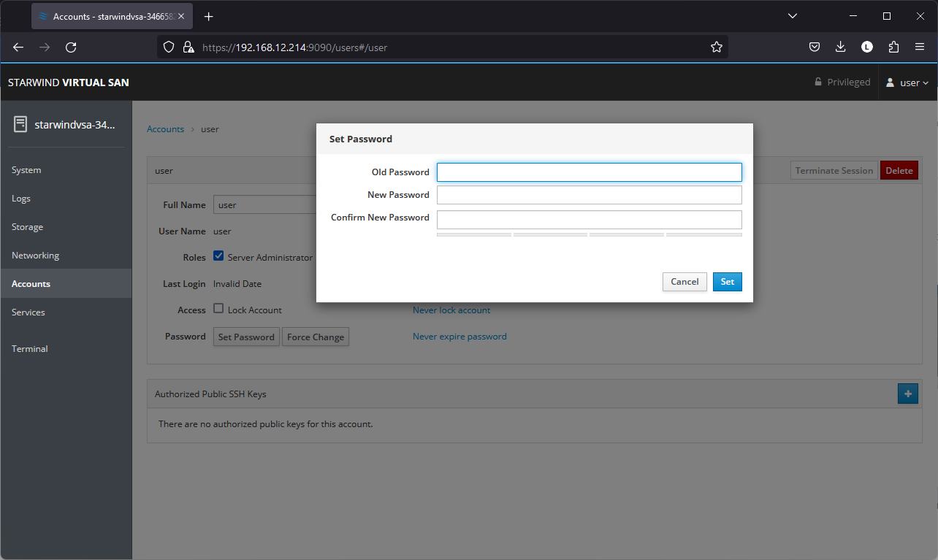Toggle the Lock Account checkbox
The width and height of the screenshot is (938, 560).
(x=218, y=309)
